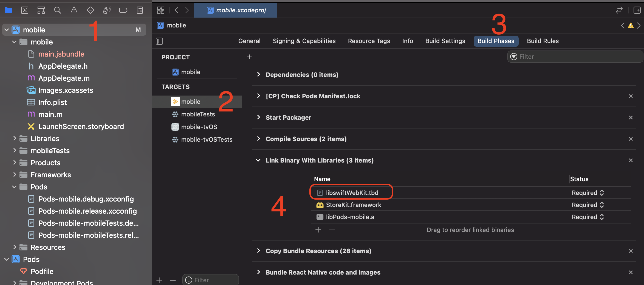Click the add editor split icon
Viewport: 644px width, 285px height.
point(637,10)
